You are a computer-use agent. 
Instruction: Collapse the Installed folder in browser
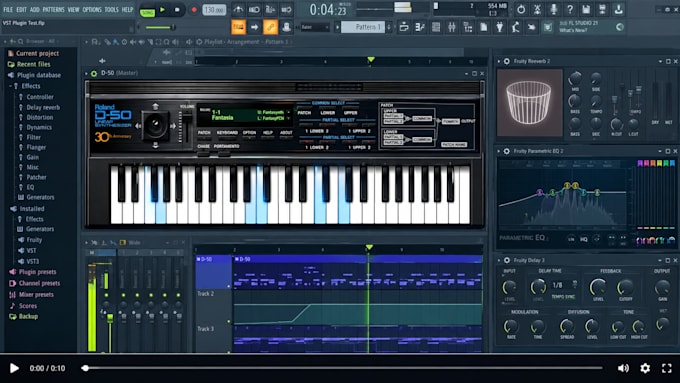28,209
